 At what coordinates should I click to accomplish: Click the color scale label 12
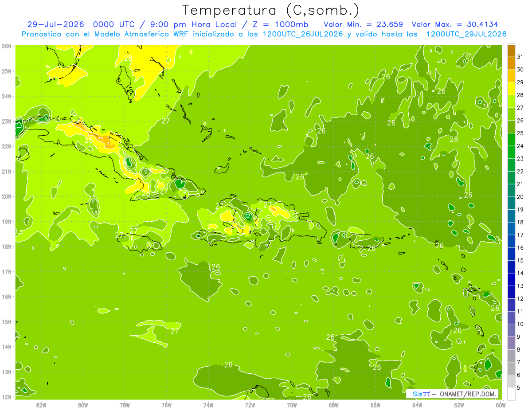(x=520, y=298)
